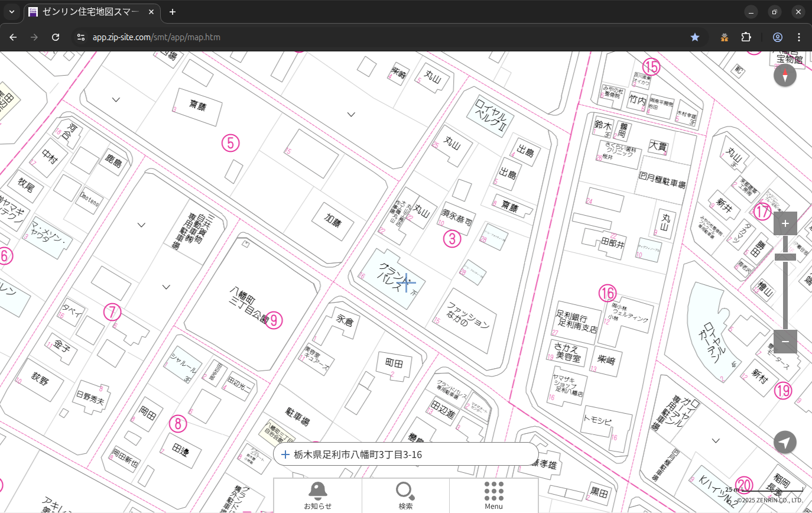Image resolution: width=812 pixels, height=513 pixels.
Task: Bookmark this page with the star icon
Action: pyautogui.click(x=695, y=37)
